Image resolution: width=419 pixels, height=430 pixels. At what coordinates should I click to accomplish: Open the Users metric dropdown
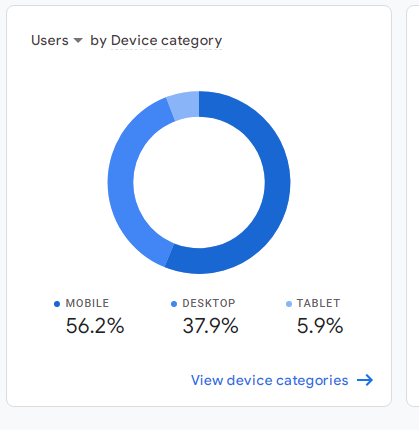click(x=56, y=41)
